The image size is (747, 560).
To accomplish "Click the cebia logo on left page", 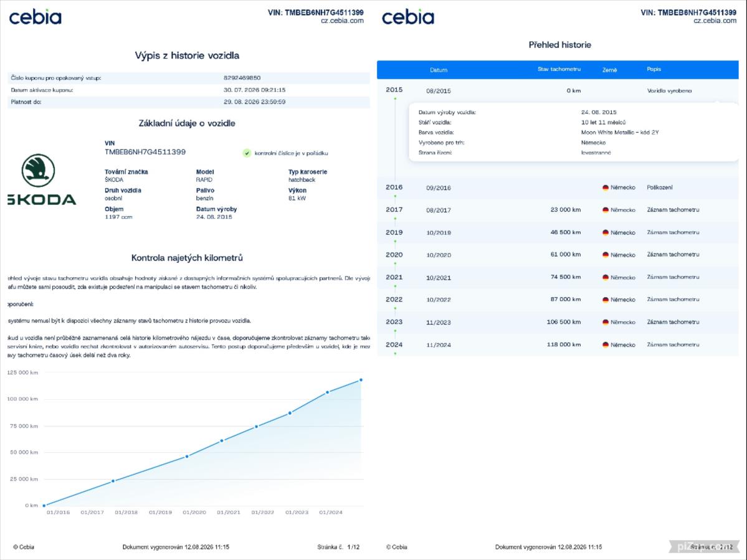I will [36, 17].
